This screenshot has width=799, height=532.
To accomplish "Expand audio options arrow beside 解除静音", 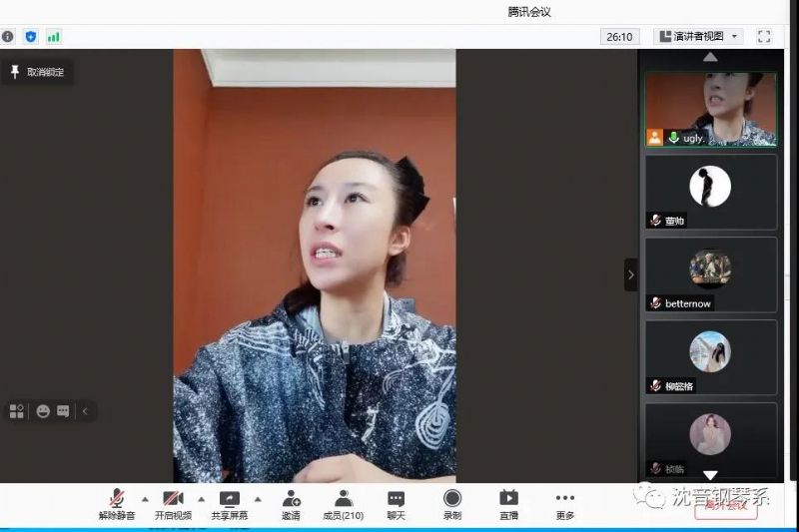I will pos(145,498).
